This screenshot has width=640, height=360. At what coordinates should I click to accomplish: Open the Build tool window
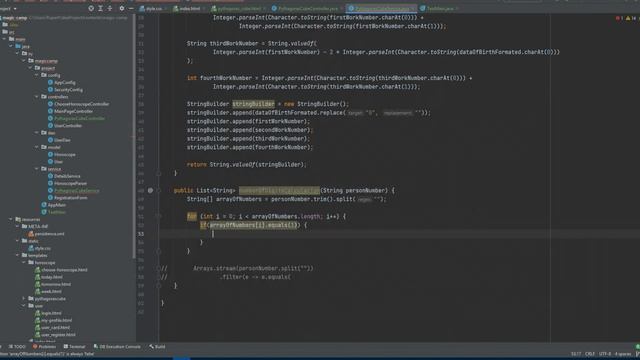(157, 347)
